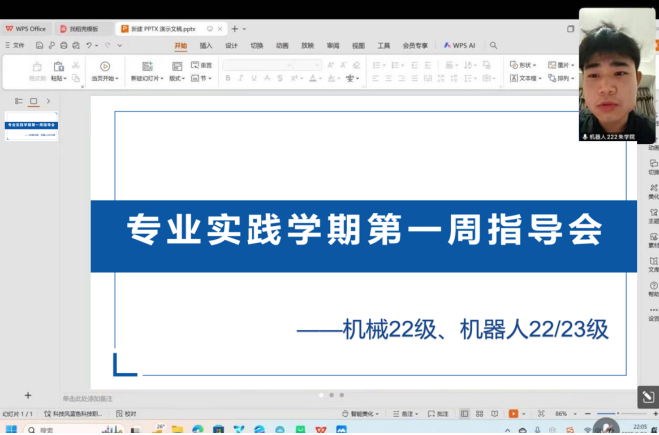The image size is (659, 435).
Task: Click the 文件 File menu button
Action: pyautogui.click(x=14, y=45)
